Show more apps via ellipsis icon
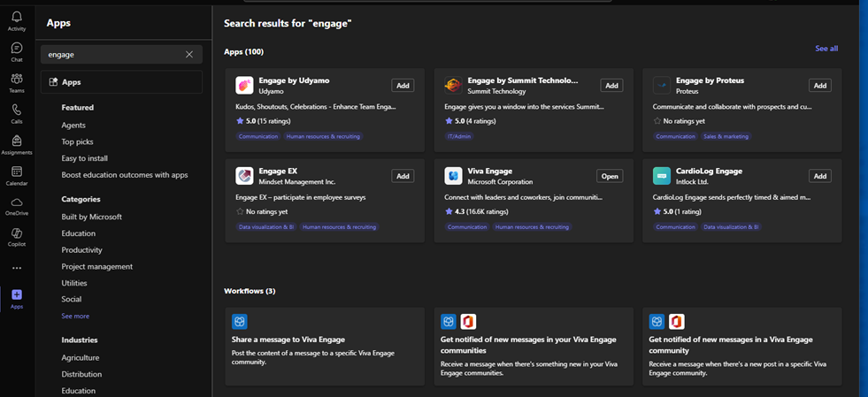 pos(17,268)
